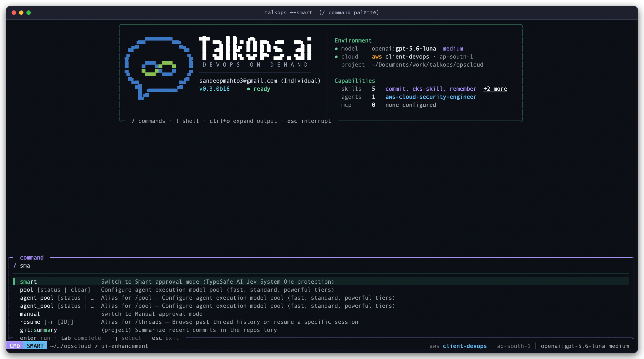The height and width of the screenshot is (359, 644).
Task: Click the orange aws label in Environment
Action: pos(377,57)
